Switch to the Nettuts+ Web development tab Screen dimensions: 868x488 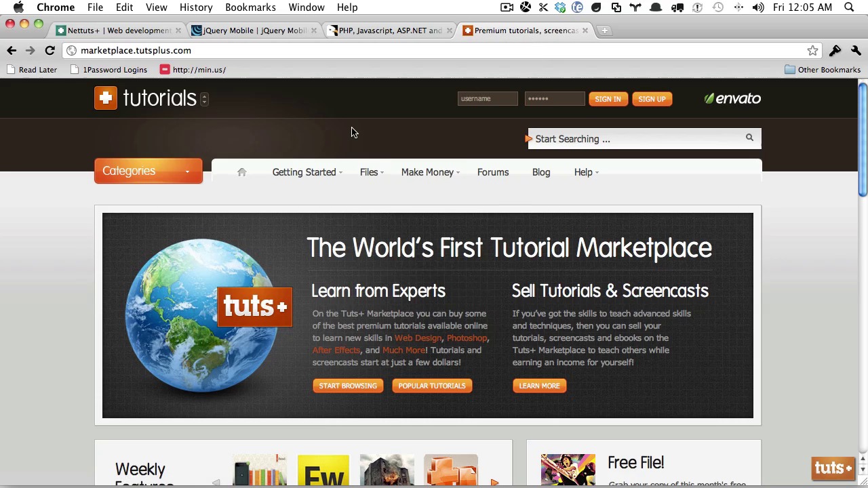[119, 30]
